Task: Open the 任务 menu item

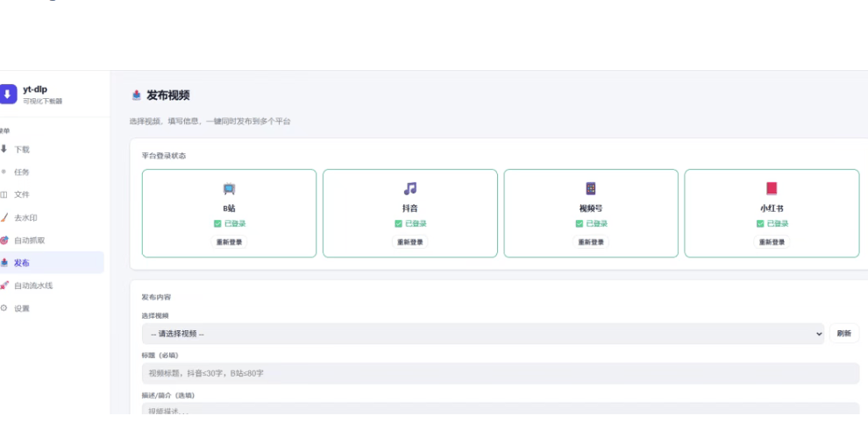Action: [x=52, y=172]
